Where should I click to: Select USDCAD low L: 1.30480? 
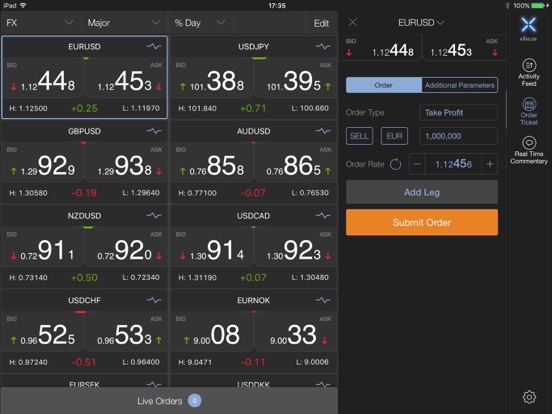(310, 277)
